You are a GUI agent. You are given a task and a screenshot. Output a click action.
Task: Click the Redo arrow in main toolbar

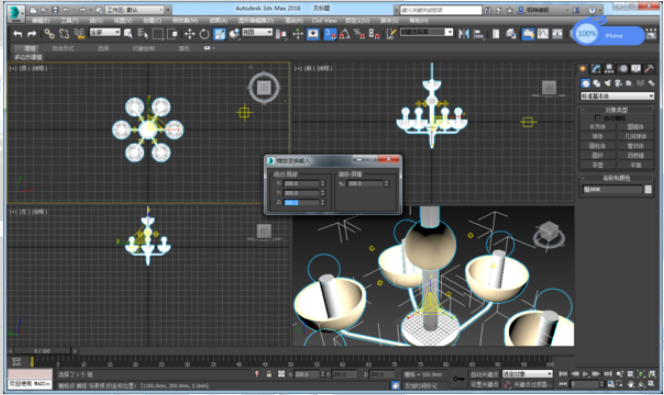(32, 34)
